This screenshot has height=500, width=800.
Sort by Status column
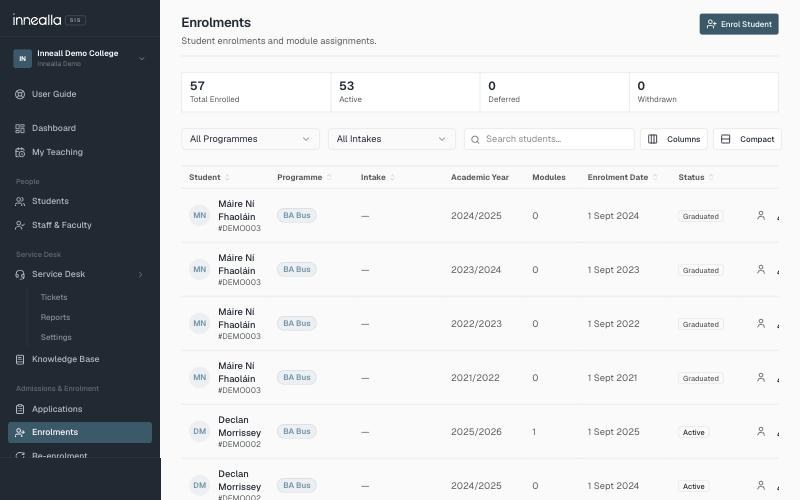(696, 177)
